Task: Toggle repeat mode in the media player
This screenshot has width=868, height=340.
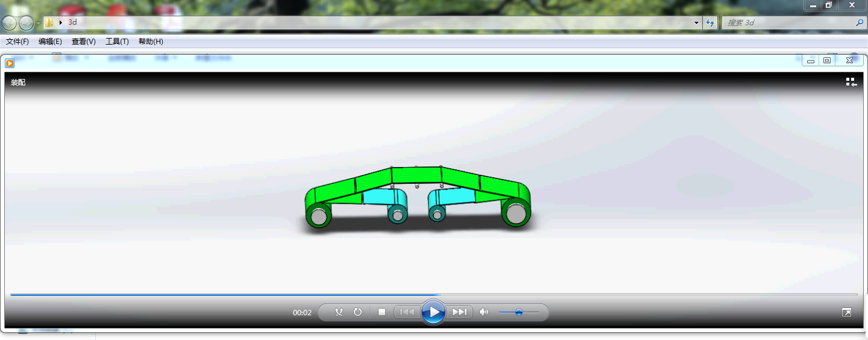Action: [357, 312]
